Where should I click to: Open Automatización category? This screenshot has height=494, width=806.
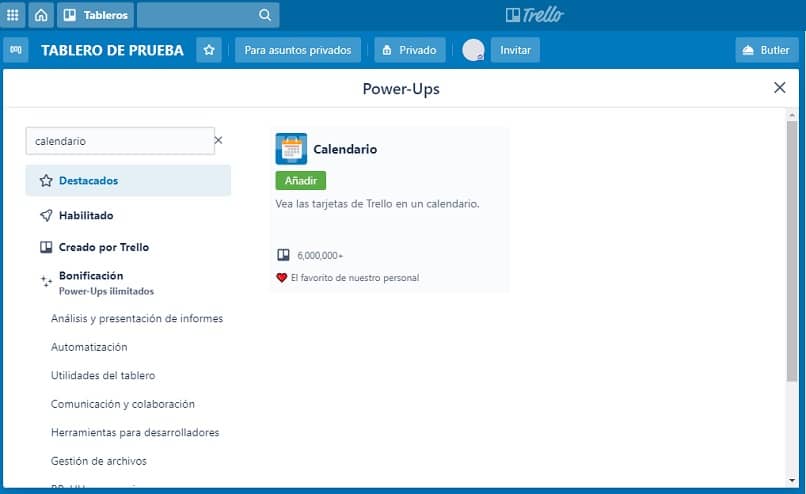[x=89, y=347]
